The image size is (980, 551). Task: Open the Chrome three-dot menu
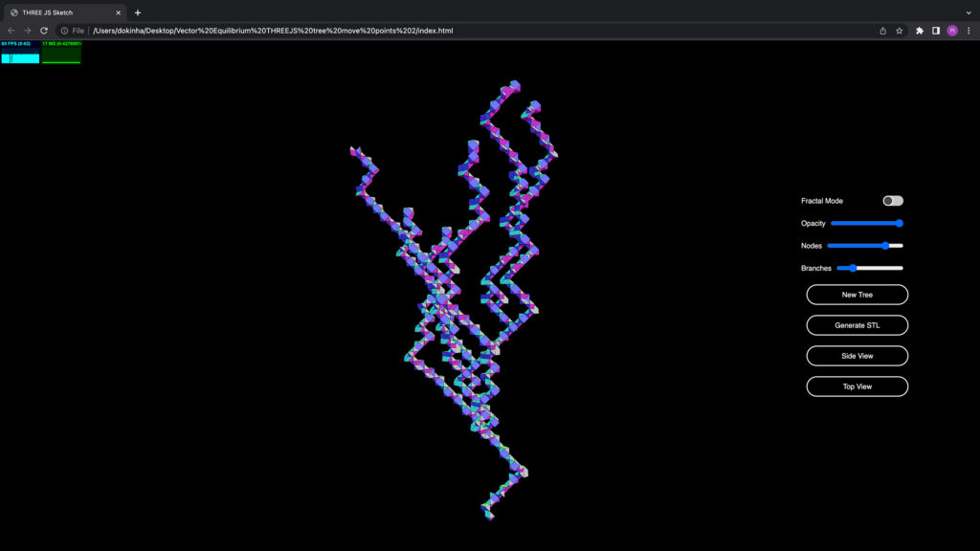[x=969, y=30]
